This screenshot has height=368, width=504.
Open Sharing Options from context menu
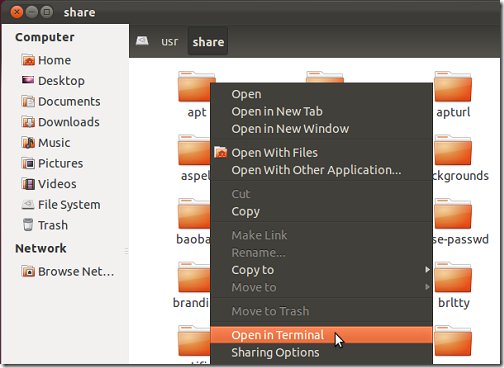click(321, 353)
